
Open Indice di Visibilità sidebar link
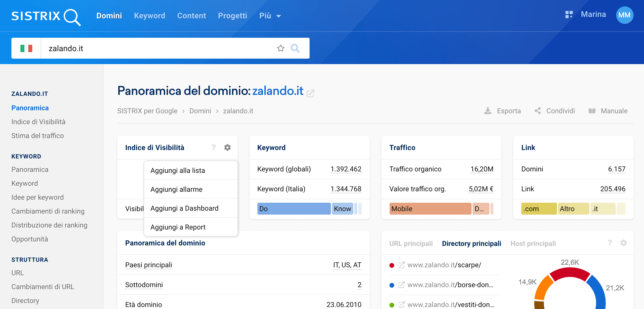(x=38, y=122)
